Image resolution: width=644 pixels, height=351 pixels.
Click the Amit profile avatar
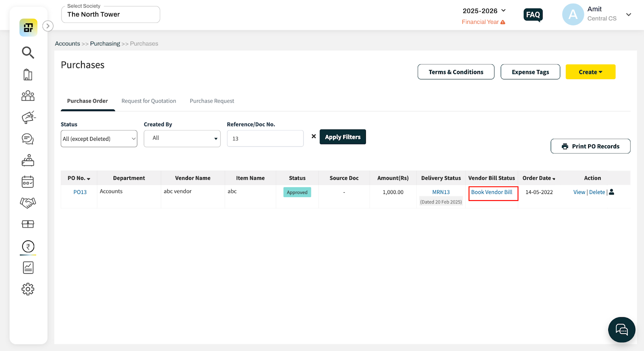click(x=573, y=14)
